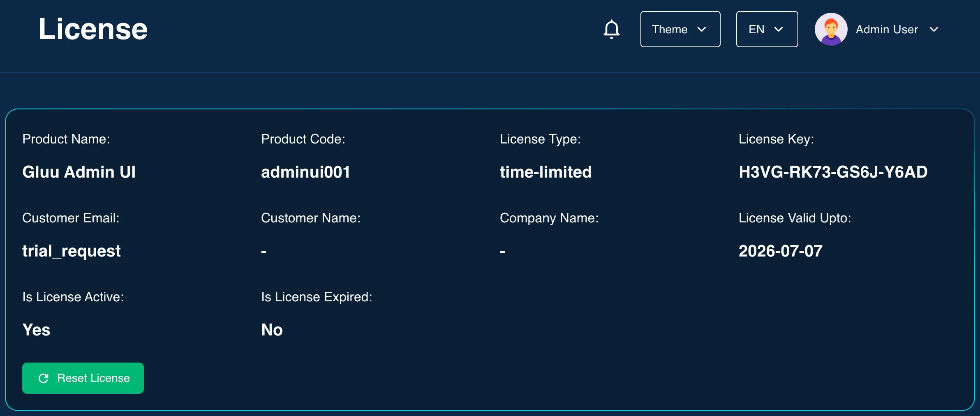
Task: Click the Customer Name label
Action: [x=311, y=218]
